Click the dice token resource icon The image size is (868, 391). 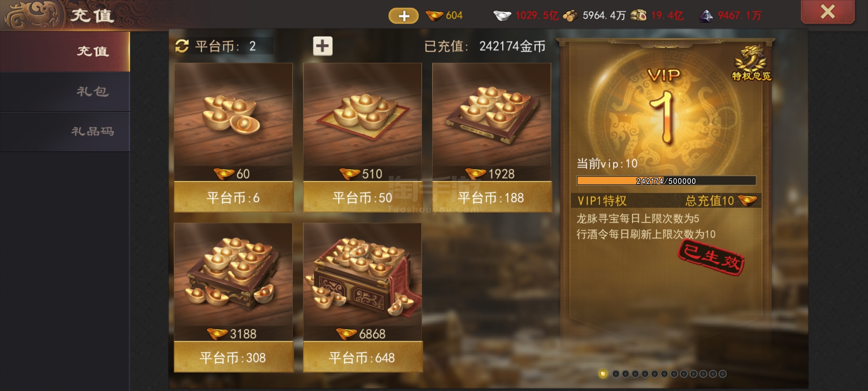click(638, 16)
